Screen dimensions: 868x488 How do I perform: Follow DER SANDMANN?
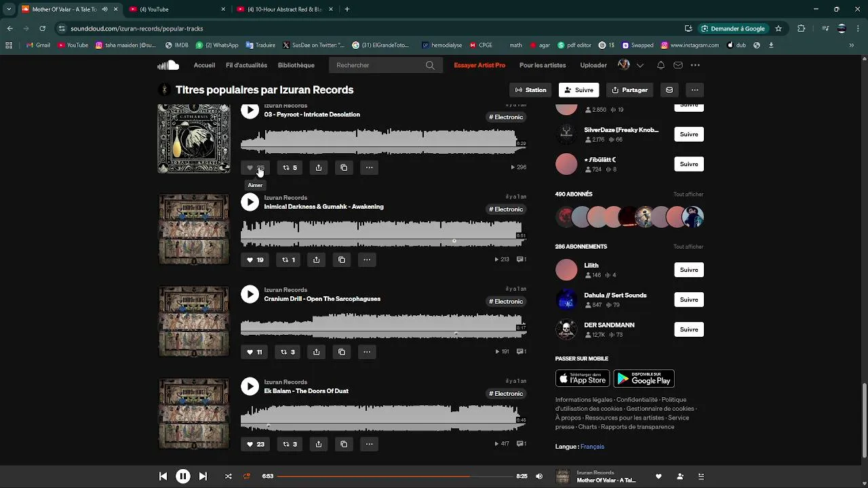click(689, 329)
